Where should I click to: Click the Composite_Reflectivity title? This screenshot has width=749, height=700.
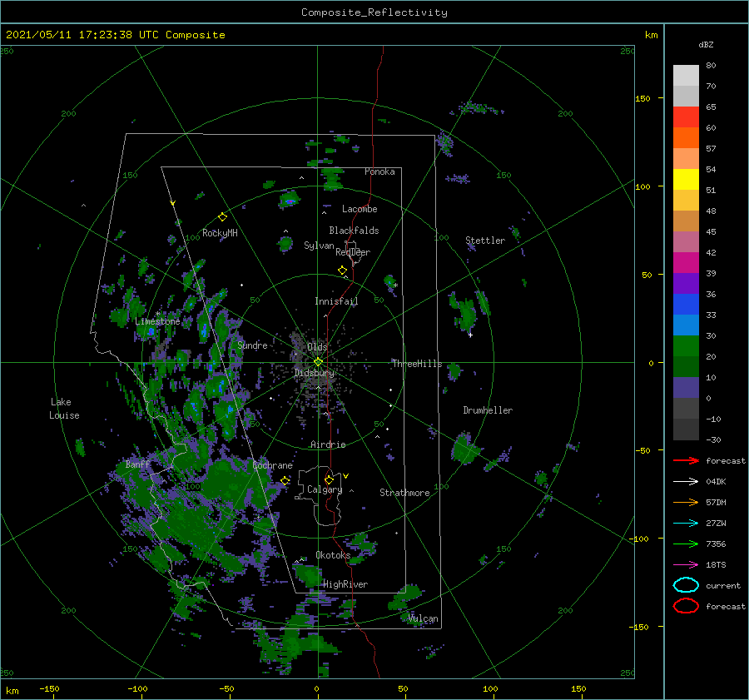374,12
